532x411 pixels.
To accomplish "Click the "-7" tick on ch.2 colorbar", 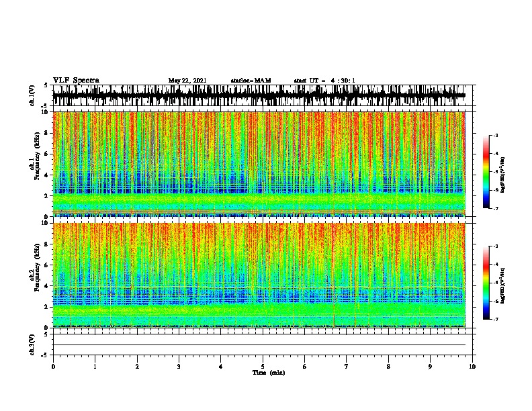I will (495, 319).
